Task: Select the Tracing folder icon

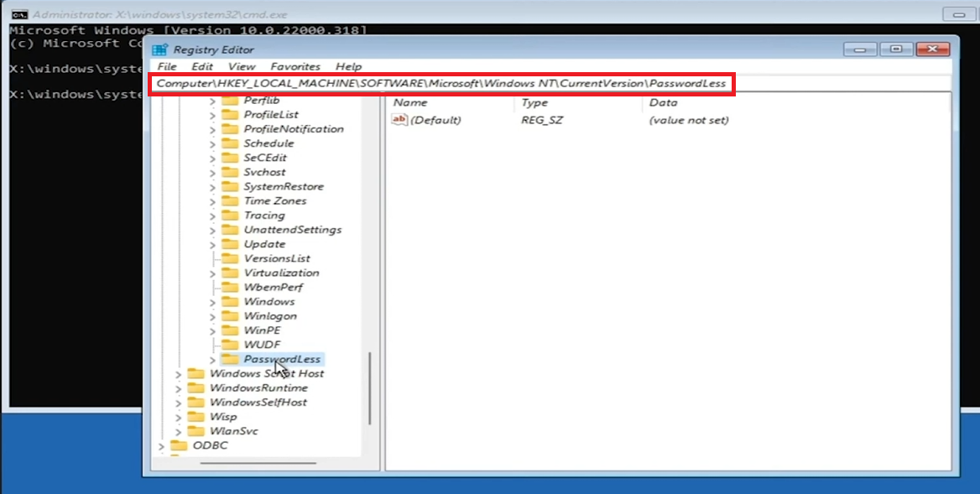Action: click(231, 216)
